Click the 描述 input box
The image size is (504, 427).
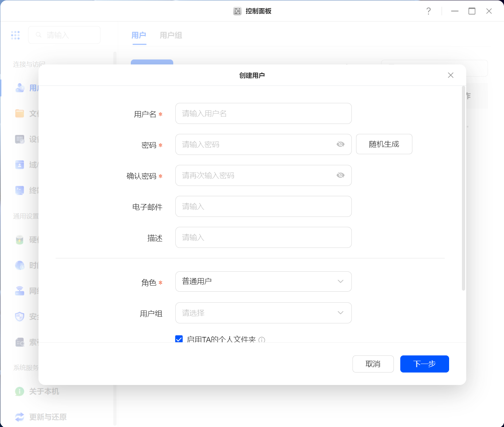click(x=263, y=238)
